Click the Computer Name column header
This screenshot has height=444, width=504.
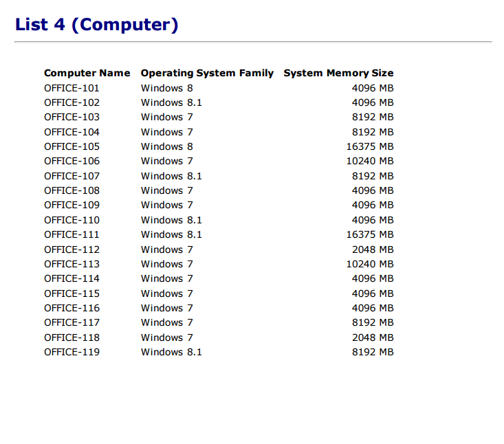[x=87, y=73]
